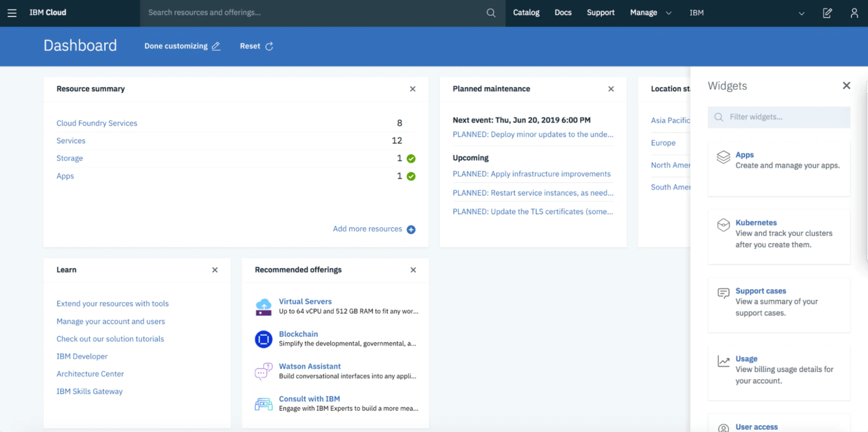
Task: Click the Support cases chat icon
Action: coord(723,292)
